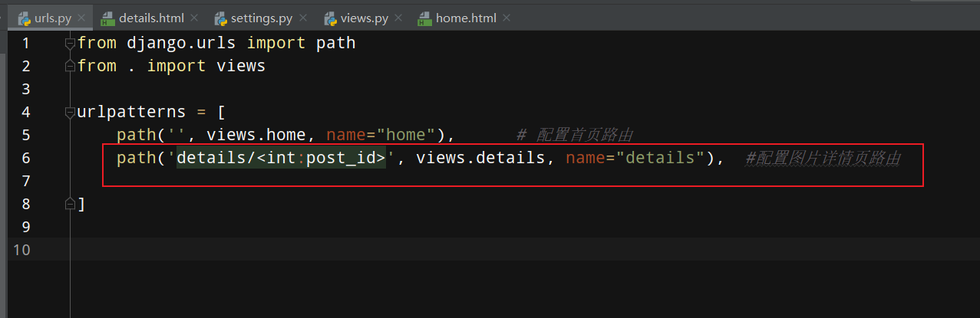Screen dimensions: 980x318
Task: Click the settings.py Python file icon
Action: click(x=220, y=18)
